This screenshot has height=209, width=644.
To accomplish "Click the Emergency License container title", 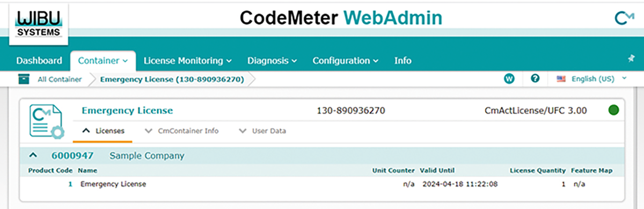I will [x=127, y=111].
